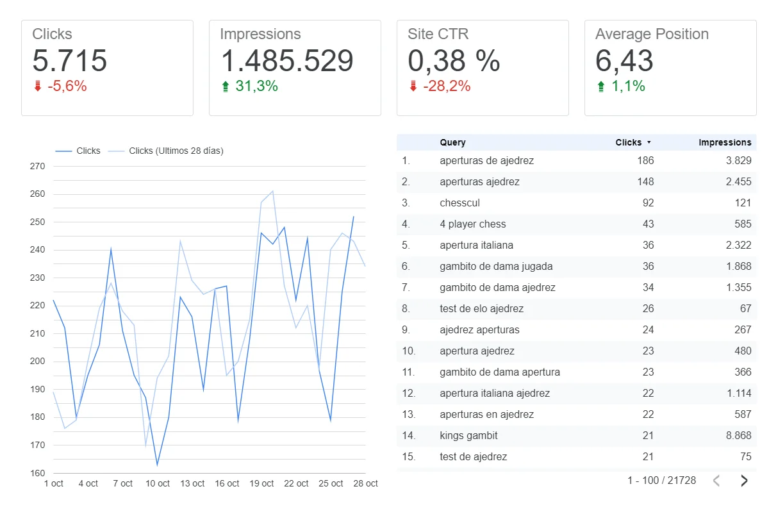This screenshot has width=769, height=532.
Task: Click the 6,43 average position value
Action: 624,61
